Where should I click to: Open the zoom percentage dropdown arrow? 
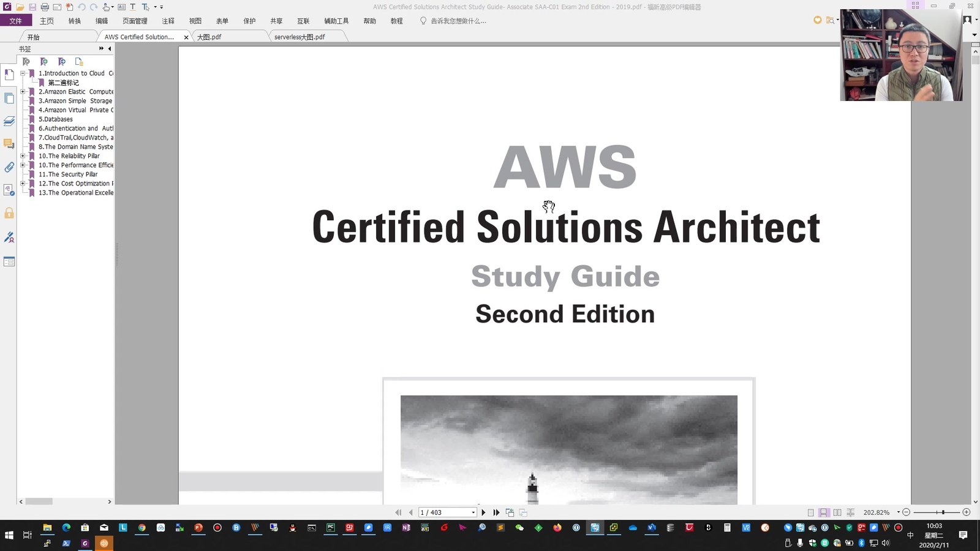coord(898,512)
